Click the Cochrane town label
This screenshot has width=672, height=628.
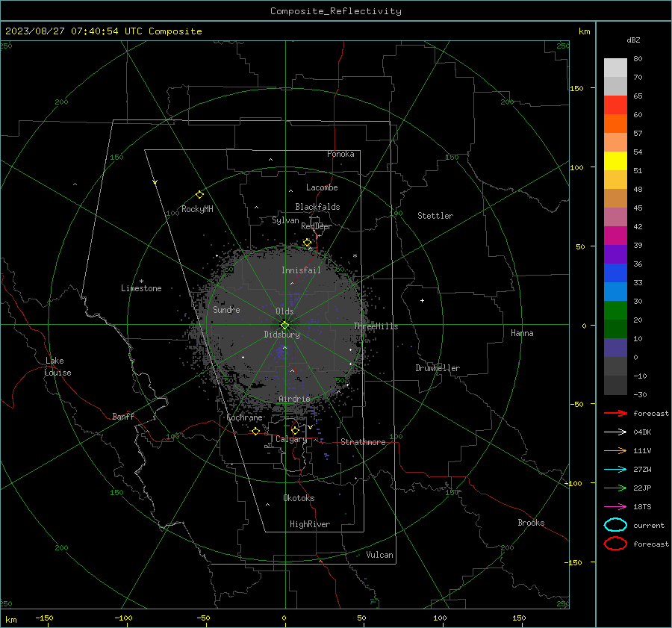(244, 417)
